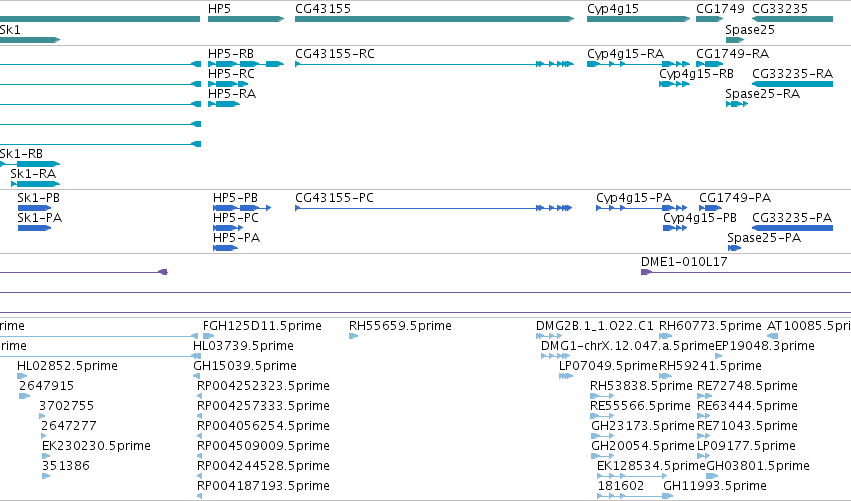The image size is (851, 501).
Task: Open the CG1749 gene feature
Action: click(710, 19)
